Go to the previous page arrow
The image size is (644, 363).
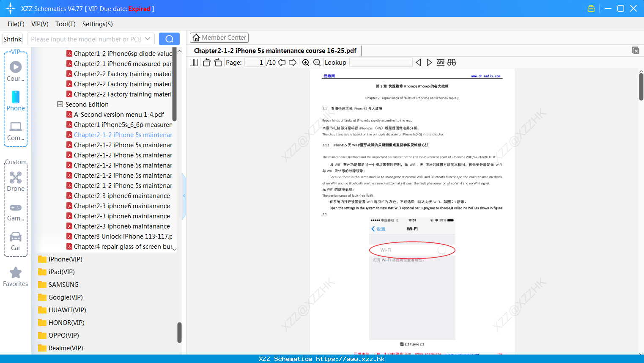282,62
